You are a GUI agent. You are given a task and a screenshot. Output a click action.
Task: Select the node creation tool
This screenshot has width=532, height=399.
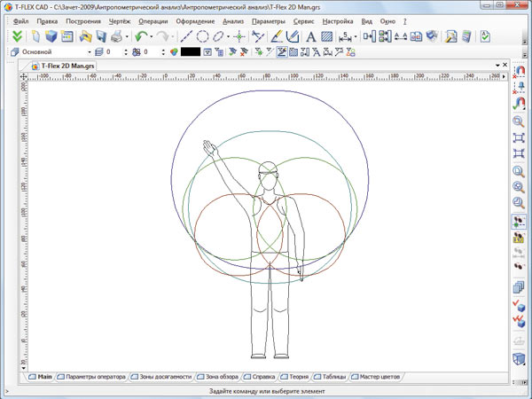tap(239, 36)
